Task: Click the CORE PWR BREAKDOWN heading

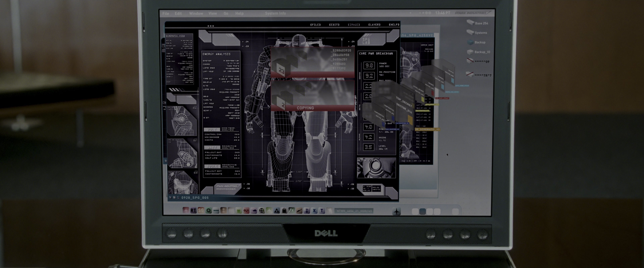Action: coord(376,53)
